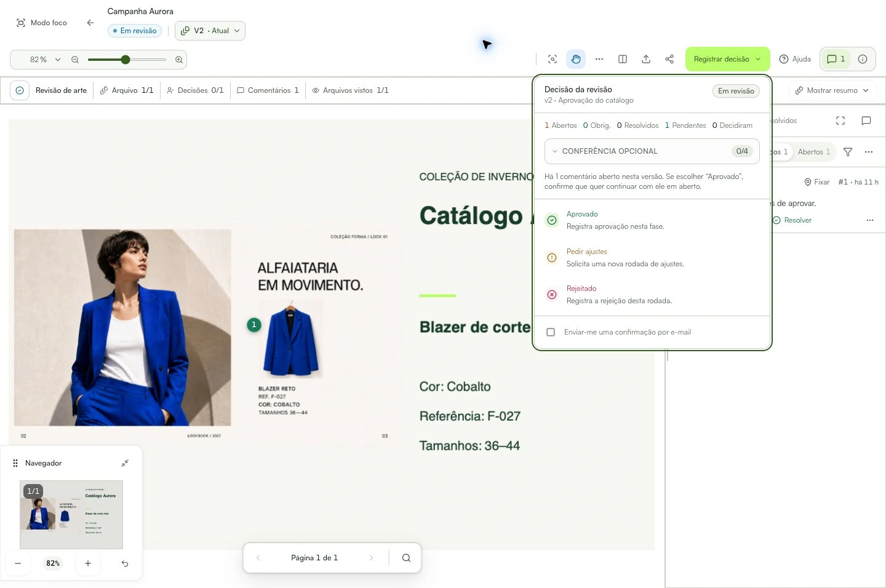Click Resolver on the comment
This screenshot has width=886, height=588.
point(792,220)
